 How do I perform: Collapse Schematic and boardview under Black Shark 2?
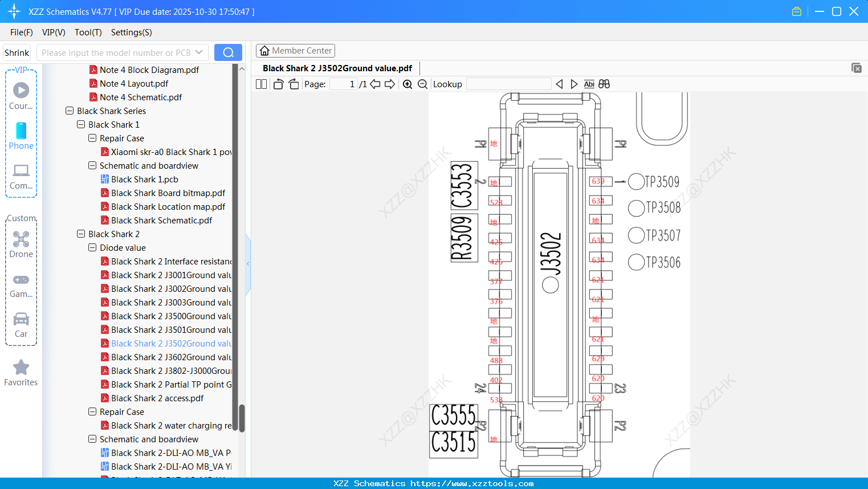92,439
